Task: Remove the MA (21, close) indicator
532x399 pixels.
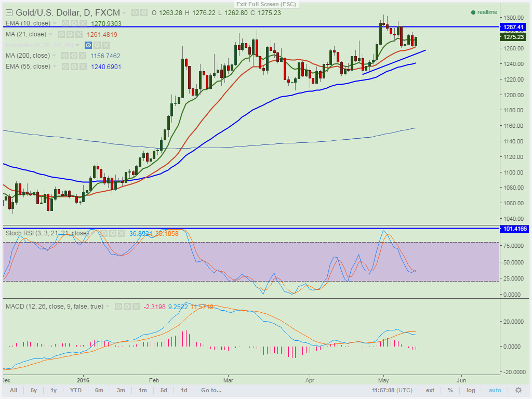Action: 79,34
